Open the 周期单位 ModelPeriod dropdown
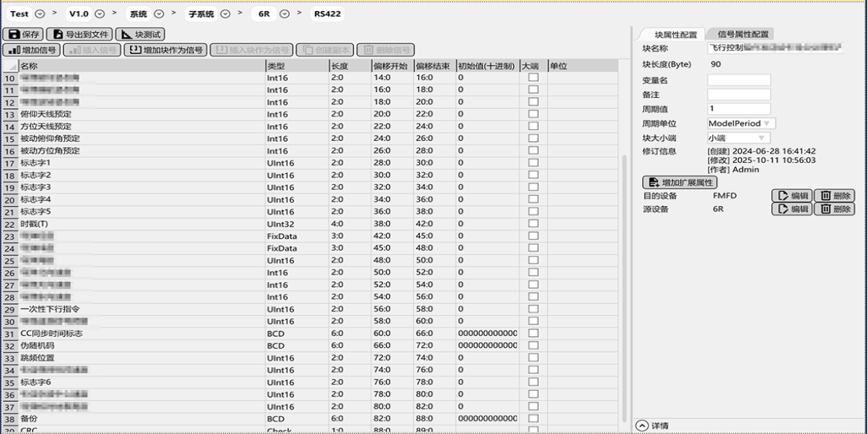This screenshot has height=434, width=868. (766, 124)
